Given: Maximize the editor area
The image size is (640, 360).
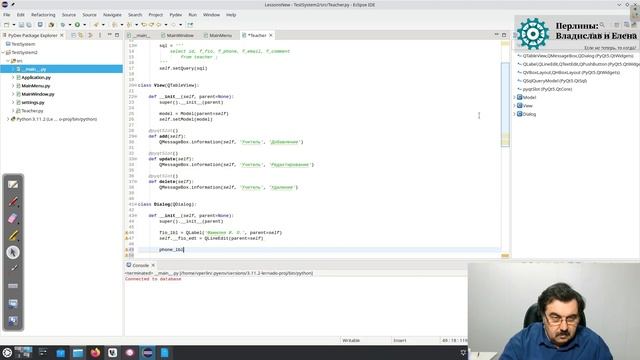Looking at the screenshot, I should tap(504, 35).
